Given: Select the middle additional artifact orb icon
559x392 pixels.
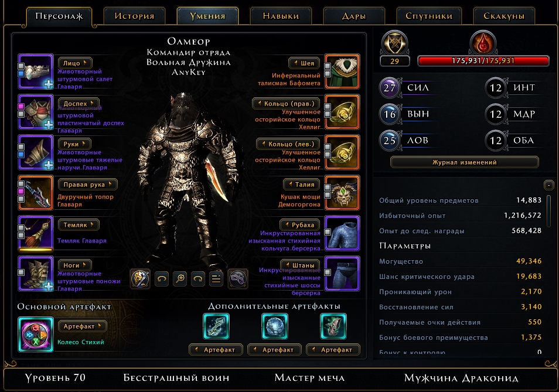Looking at the screenshot, I should click(x=274, y=326).
